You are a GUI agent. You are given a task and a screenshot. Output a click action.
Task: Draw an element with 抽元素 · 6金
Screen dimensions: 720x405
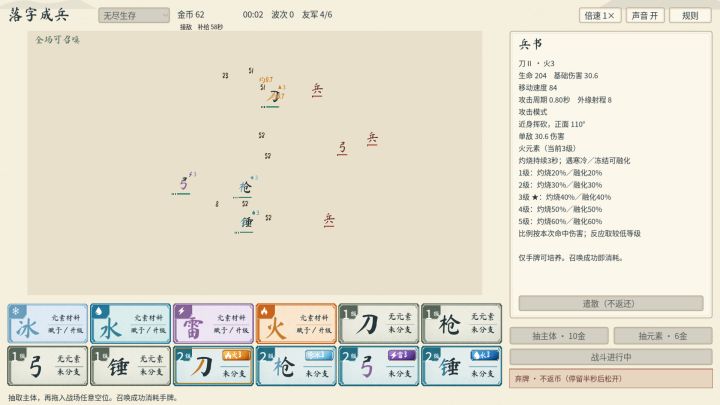[x=663, y=336]
